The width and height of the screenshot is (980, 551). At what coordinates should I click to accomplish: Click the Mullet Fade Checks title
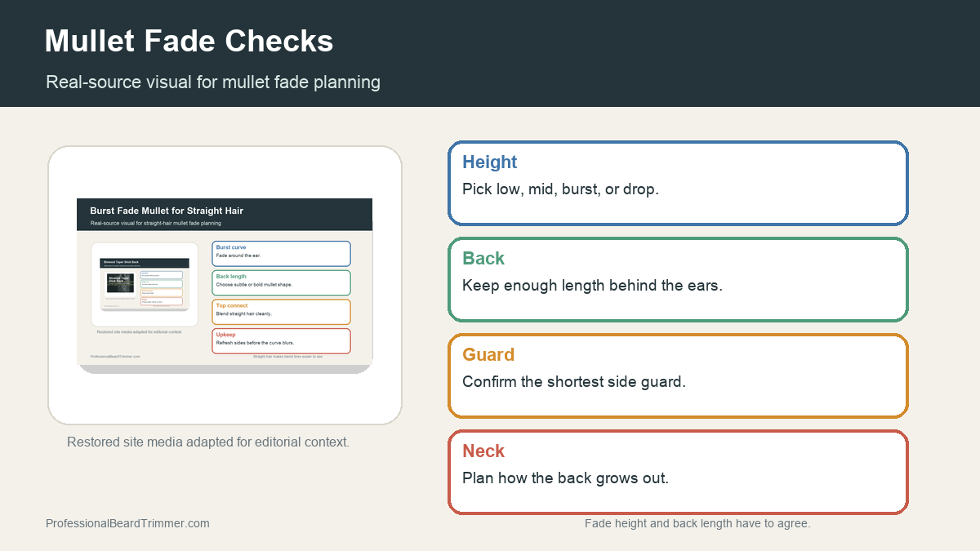coord(189,41)
